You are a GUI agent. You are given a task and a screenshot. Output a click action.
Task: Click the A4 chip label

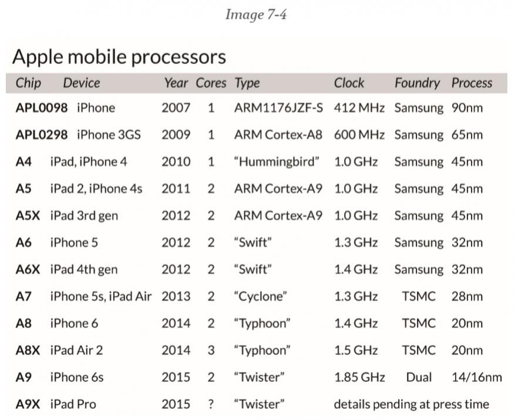[x=23, y=162]
